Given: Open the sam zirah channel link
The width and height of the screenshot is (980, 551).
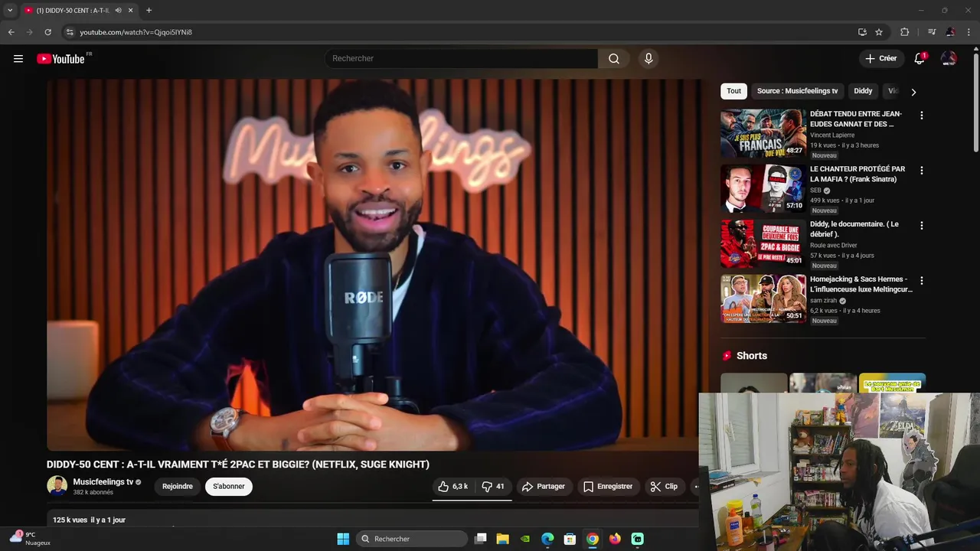Looking at the screenshot, I should tap(824, 300).
